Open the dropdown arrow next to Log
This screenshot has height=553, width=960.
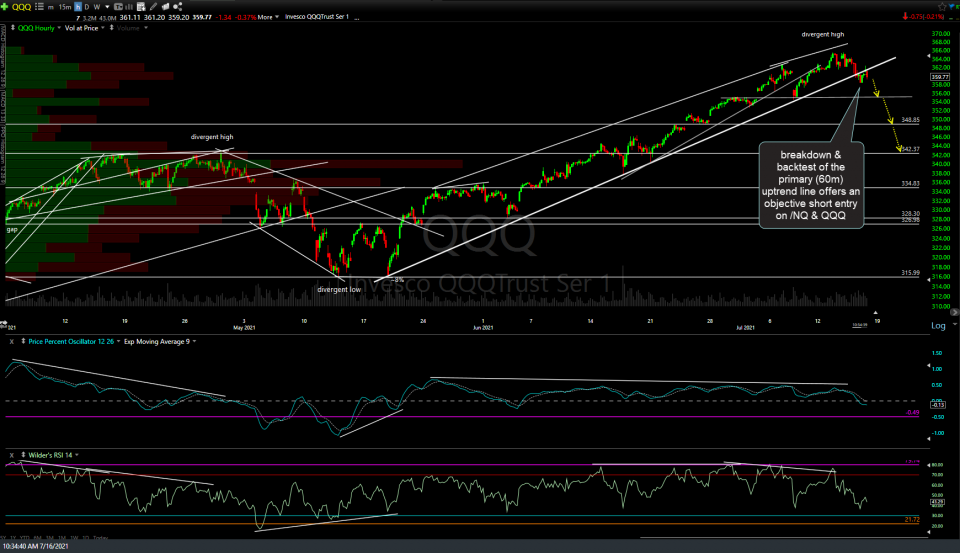954,325
